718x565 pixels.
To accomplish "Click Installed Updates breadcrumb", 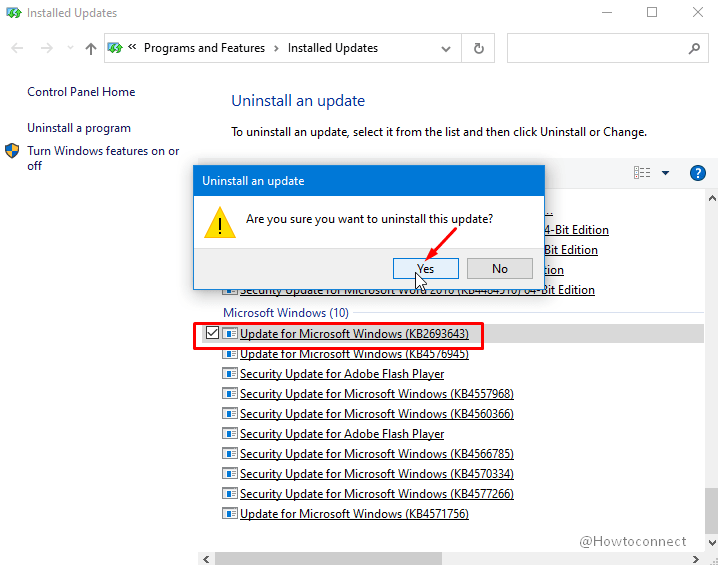I will click(x=333, y=48).
